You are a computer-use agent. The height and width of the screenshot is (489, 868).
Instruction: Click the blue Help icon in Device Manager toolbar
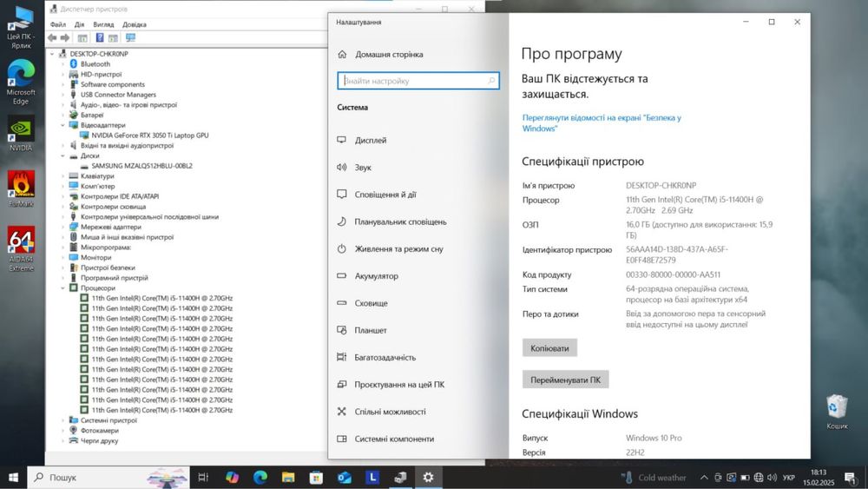point(100,37)
